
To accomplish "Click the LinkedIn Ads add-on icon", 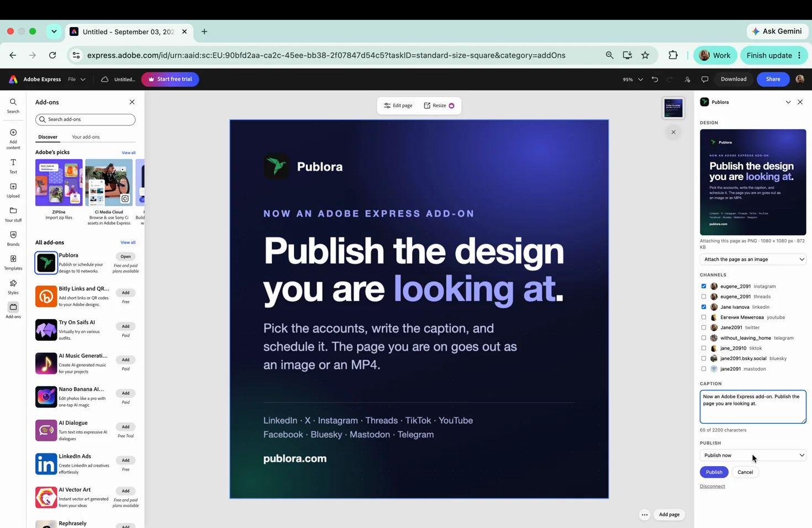I will click(x=46, y=464).
